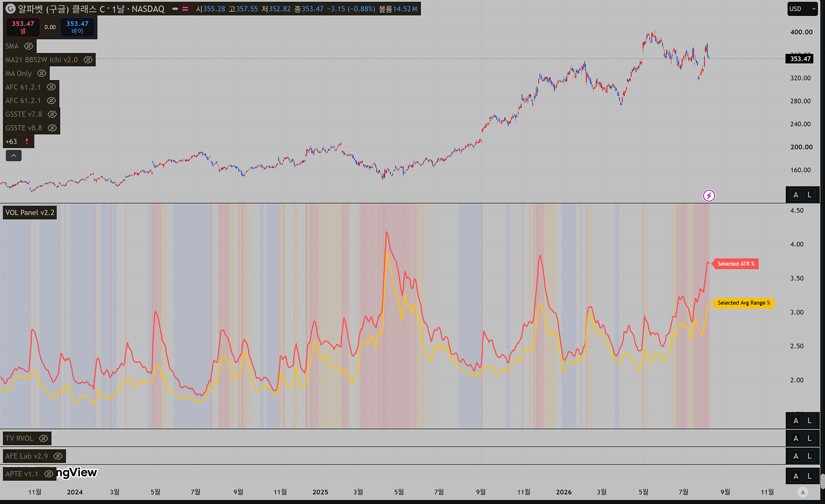
Task: Click the purple lightning bolt replay icon
Action: click(x=709, y=196)
